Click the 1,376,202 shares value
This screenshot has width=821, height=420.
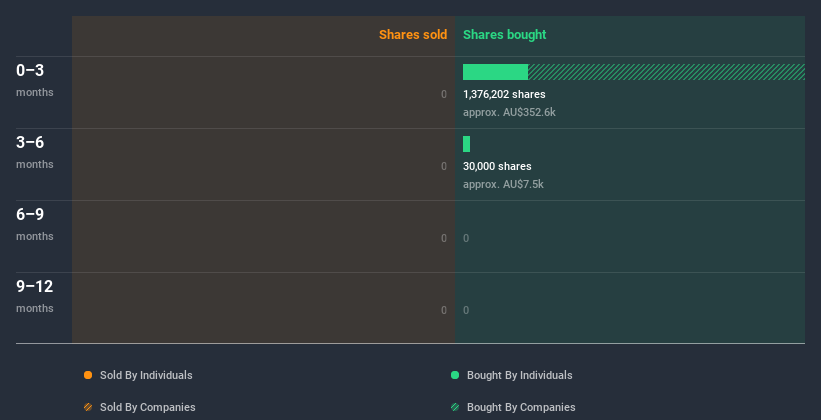tap(504, 94)
